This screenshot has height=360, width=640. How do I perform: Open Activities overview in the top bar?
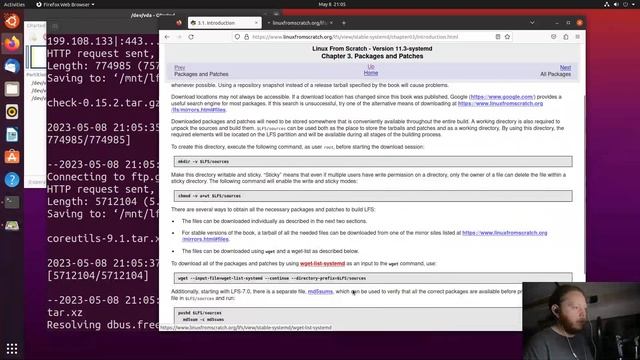(x=14, y=4)
